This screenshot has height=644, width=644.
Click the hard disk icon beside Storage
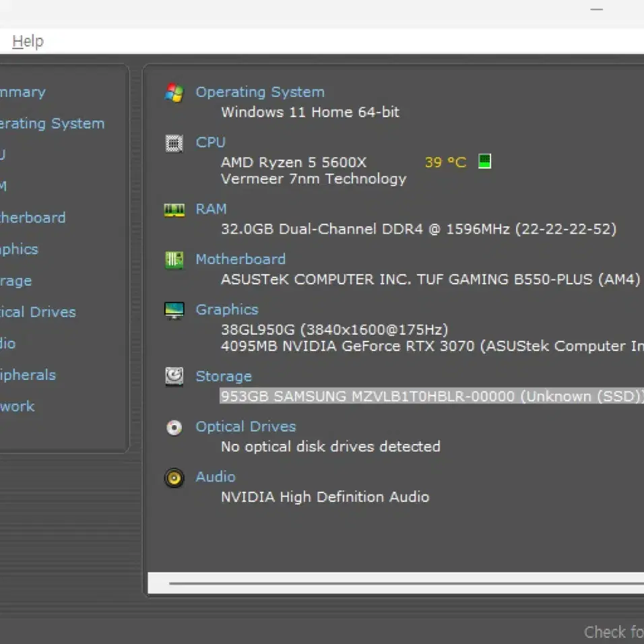coord(174,377)
